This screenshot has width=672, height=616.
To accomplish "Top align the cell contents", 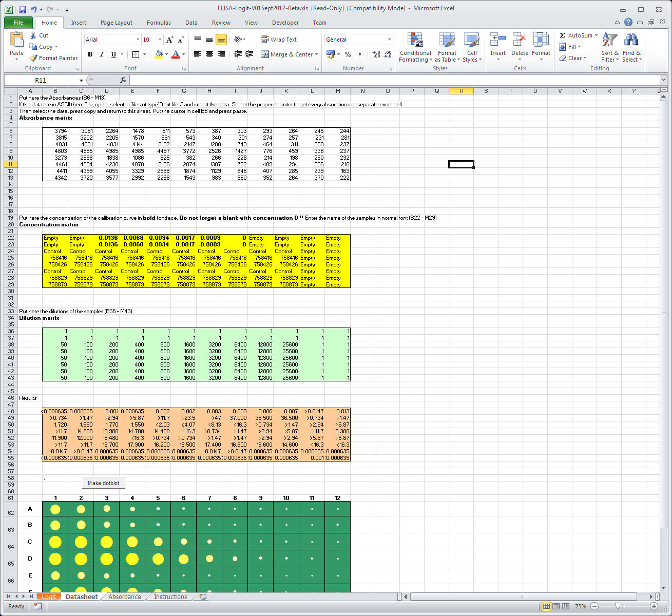I will (x=198, y=40).
